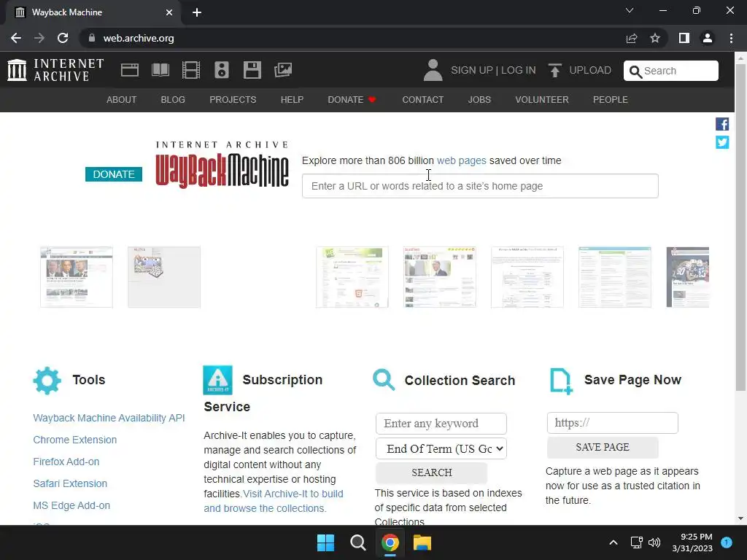Viewport: 747px width, 560px height.
Task: Open the Internet Archive home logo
Action: click(x=55, y=70)
